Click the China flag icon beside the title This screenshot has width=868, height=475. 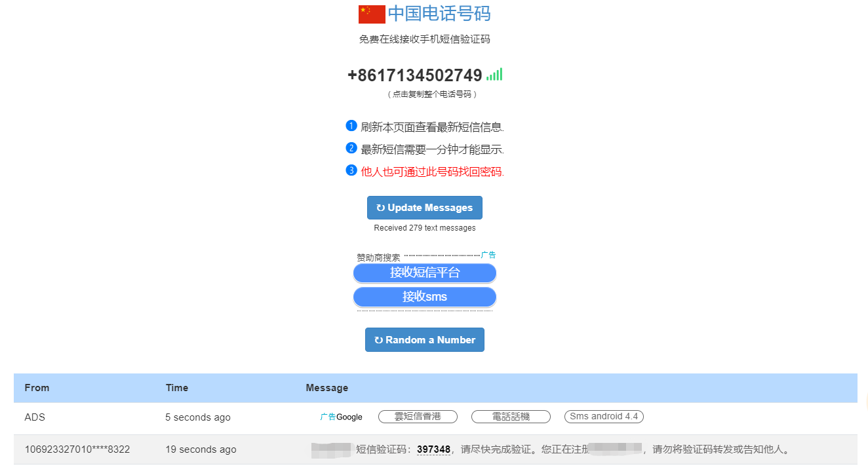(x=370, y=13)
